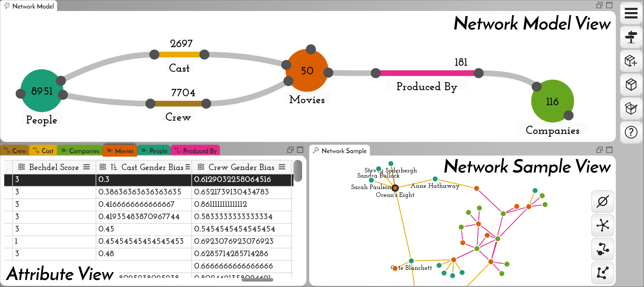Click the attribute table vertical scrollbar
Image resolution: width=644 pixels, height=287 pixels.
click(x=297, y=171)
